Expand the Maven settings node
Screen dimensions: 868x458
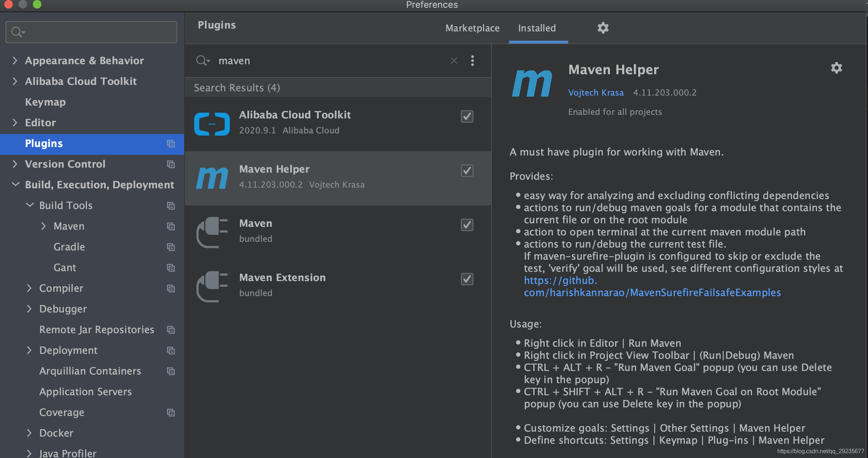click(x=44, y=226)
